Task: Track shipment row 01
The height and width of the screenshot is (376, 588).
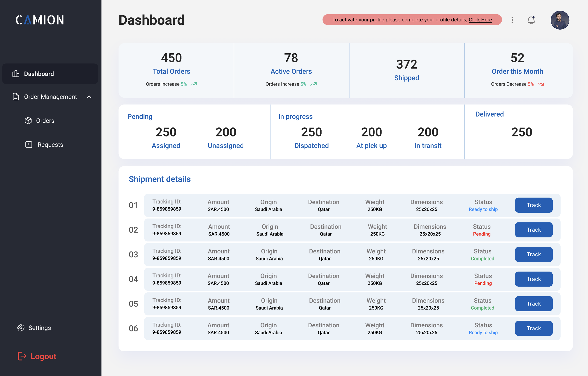Action: click(x=534, y=205)
